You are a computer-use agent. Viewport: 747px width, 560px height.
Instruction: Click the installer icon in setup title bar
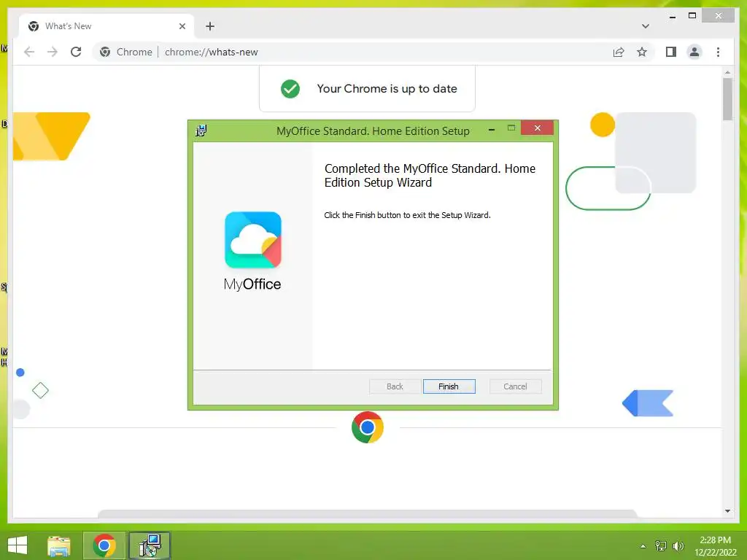tap(201, 131)
